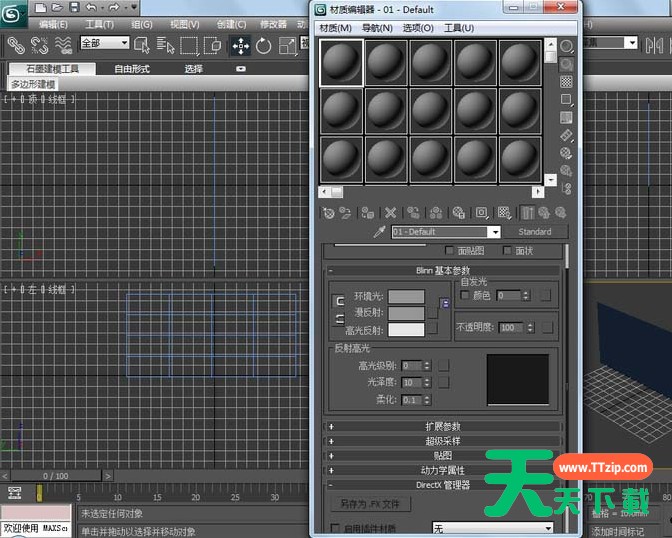The height and width of the screenshot is (538, 672).
Task: Select the Bind to Space Warp tool
Action: [x=63, y=45]
